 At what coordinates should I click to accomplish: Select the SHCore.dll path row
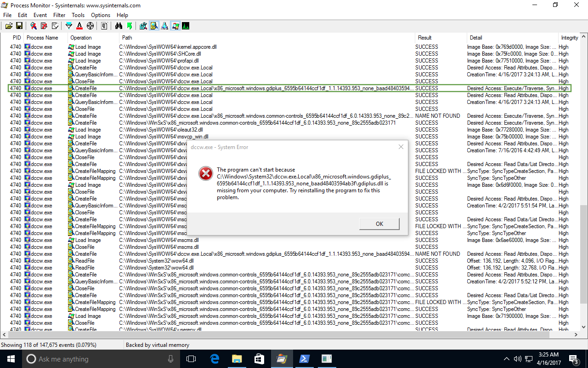coord(289,54)
